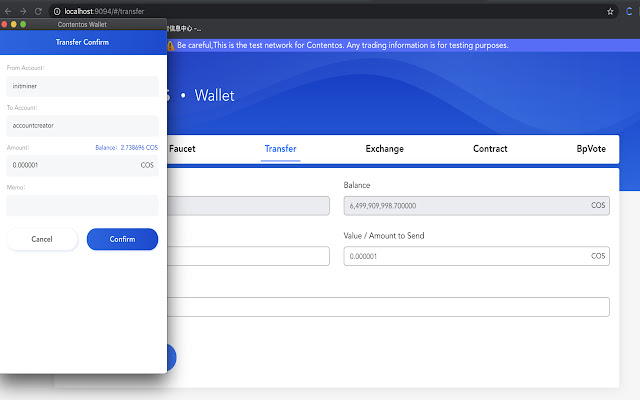Click the greyed From input on wallet page
The image size is (640, 400).
[248, 206]
